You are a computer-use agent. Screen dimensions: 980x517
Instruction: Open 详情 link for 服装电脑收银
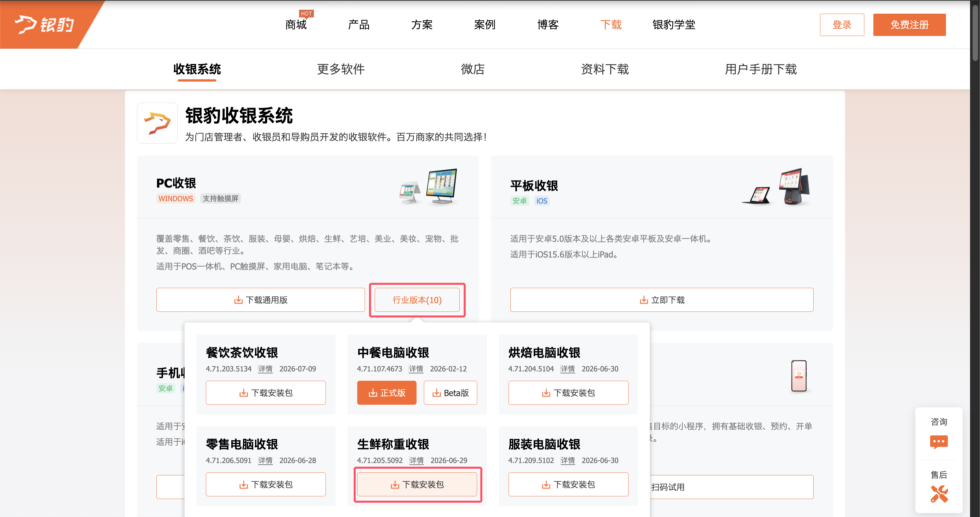point(568,460)
